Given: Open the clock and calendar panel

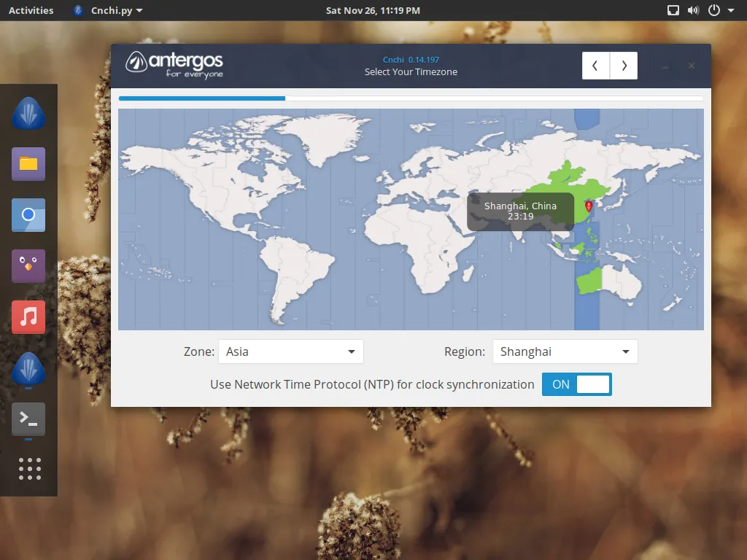Looking at the screenshot, I should [x=373, y=10].
